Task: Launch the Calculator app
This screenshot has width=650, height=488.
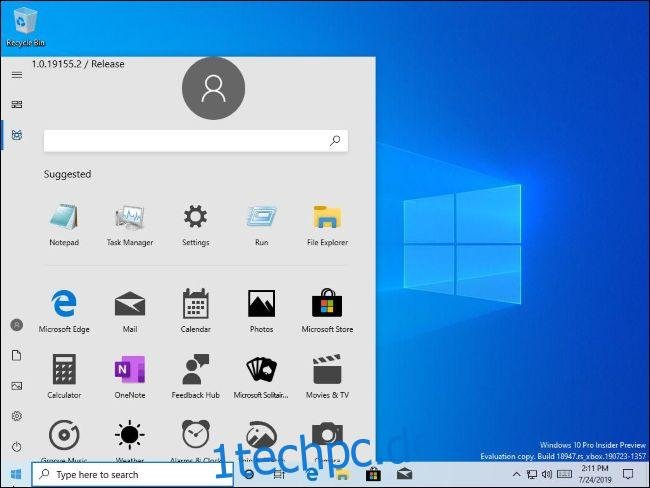Action: (64, 376)
